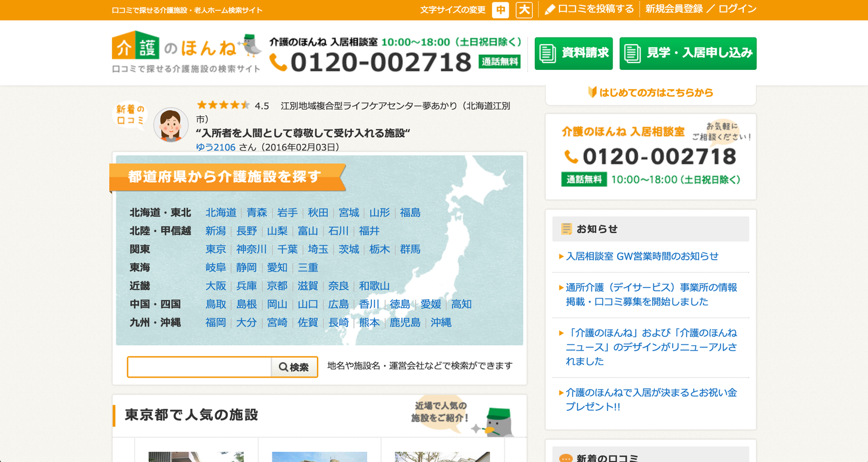This screenshot has height=462, width=868.
Task: Select 福岡 prefecture
Action: [x=216, y=323]
